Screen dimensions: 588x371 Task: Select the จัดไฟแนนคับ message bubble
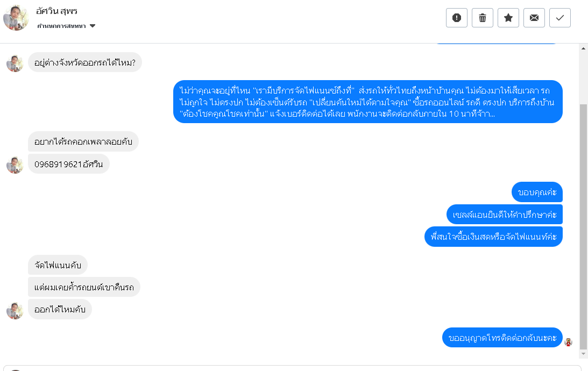[58, 265]
